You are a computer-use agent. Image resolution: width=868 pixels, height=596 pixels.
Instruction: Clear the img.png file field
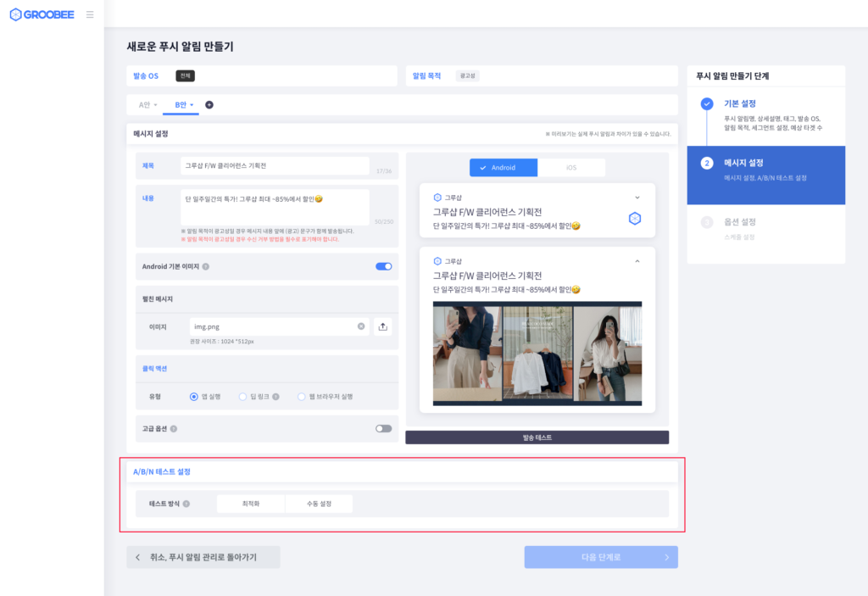(361, 326)
